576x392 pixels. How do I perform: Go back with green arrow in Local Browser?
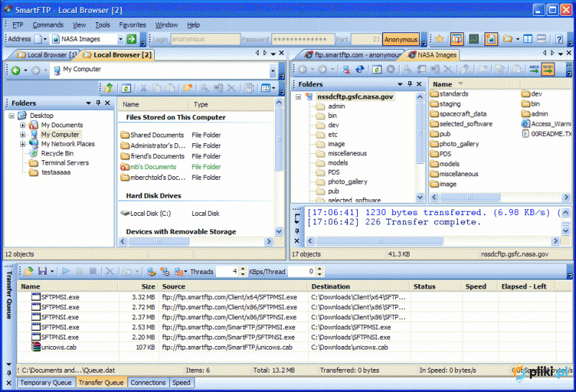[x=16, y=70]
